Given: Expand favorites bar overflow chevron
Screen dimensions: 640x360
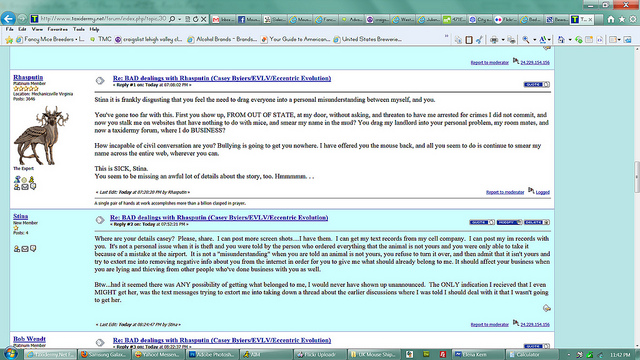Looking at the screenshot, I should 447,37.
